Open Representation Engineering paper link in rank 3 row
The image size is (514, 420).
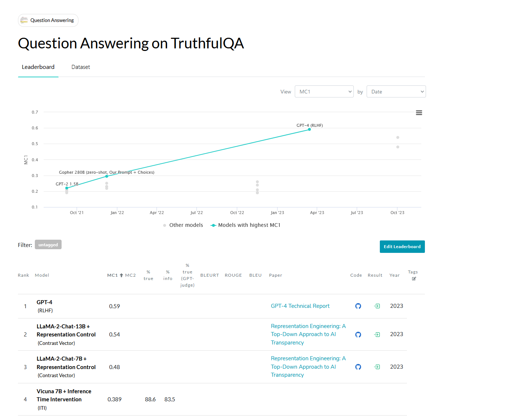[308, 366]
